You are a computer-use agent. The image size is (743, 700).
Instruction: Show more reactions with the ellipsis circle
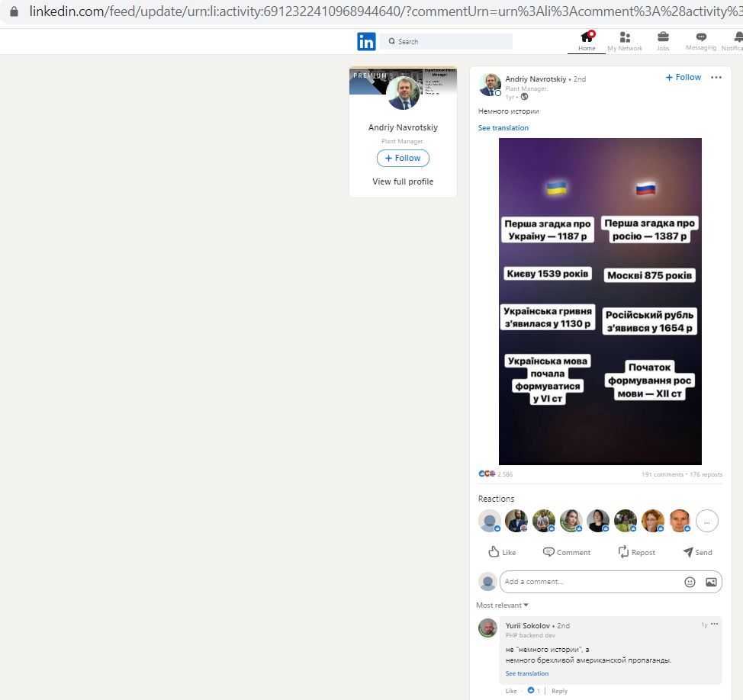pos(707,522)
